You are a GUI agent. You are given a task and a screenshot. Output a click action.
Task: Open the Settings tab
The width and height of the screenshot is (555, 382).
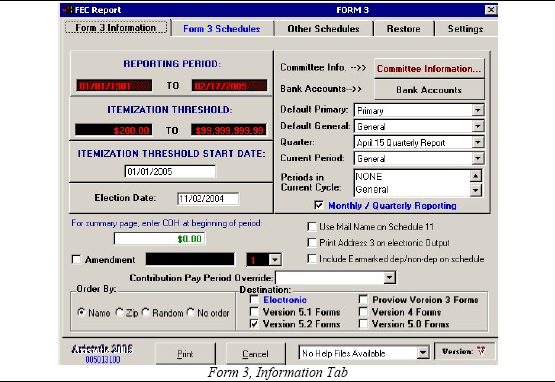pos(465,29)
